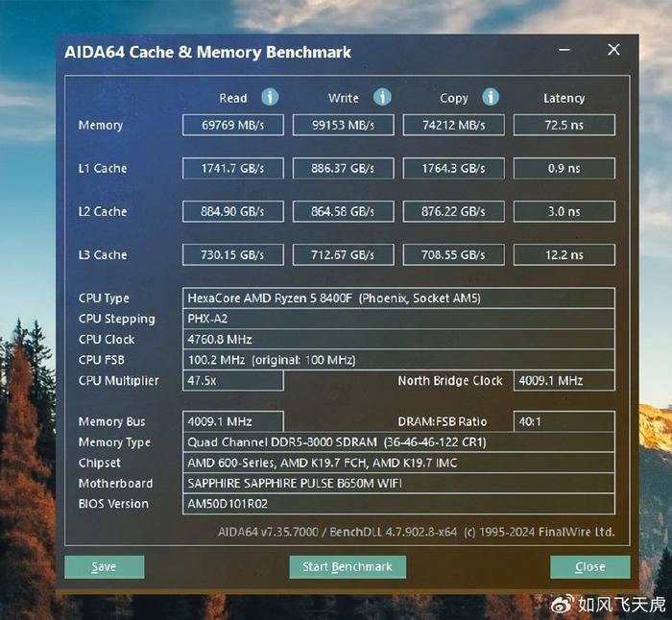
Task: Click the Close button at bottom
Action: (590, 567)
